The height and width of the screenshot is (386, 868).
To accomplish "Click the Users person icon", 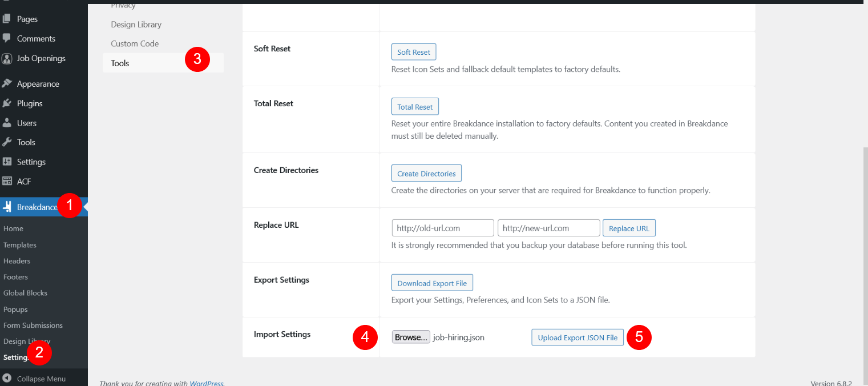I will (7, 123).
